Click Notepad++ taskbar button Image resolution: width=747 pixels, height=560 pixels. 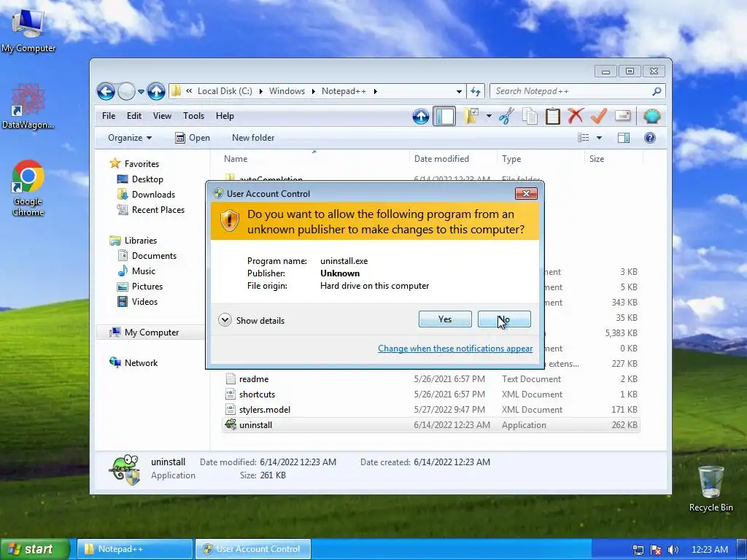tap(135, 549)
